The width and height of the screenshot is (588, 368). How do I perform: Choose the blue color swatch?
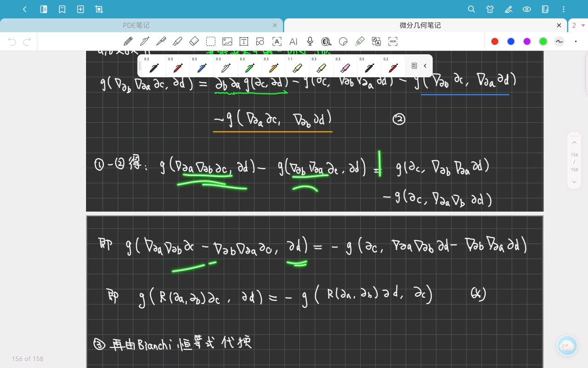pyautogui.click(x=511, y=41)
